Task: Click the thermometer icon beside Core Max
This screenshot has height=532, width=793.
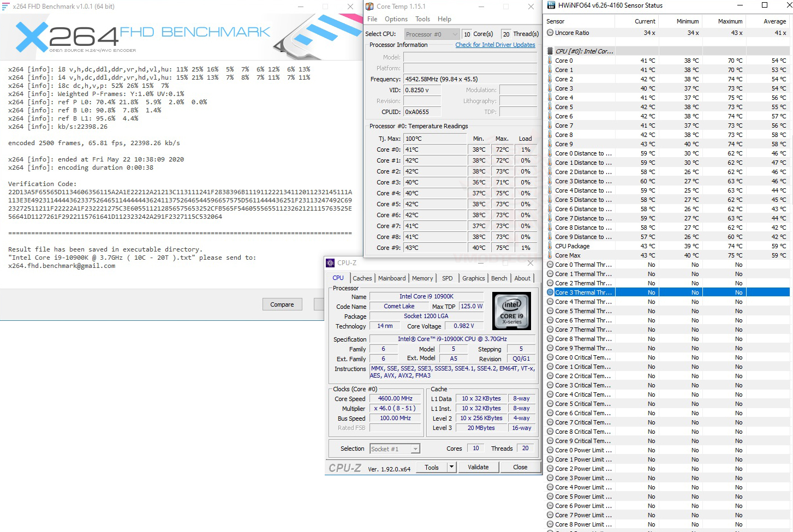Action: (x=550, y=255)
